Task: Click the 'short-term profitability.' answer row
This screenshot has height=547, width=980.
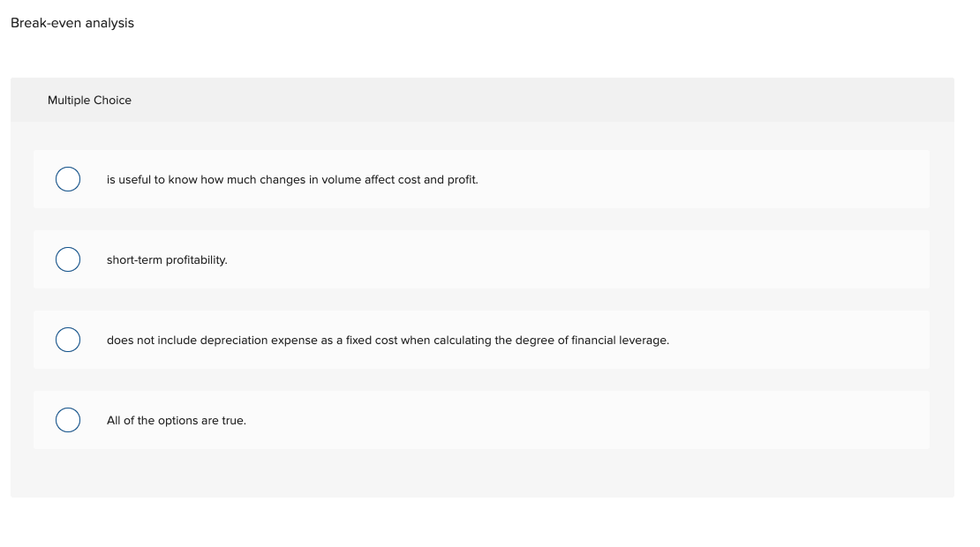Action: (x=167, y=259)
